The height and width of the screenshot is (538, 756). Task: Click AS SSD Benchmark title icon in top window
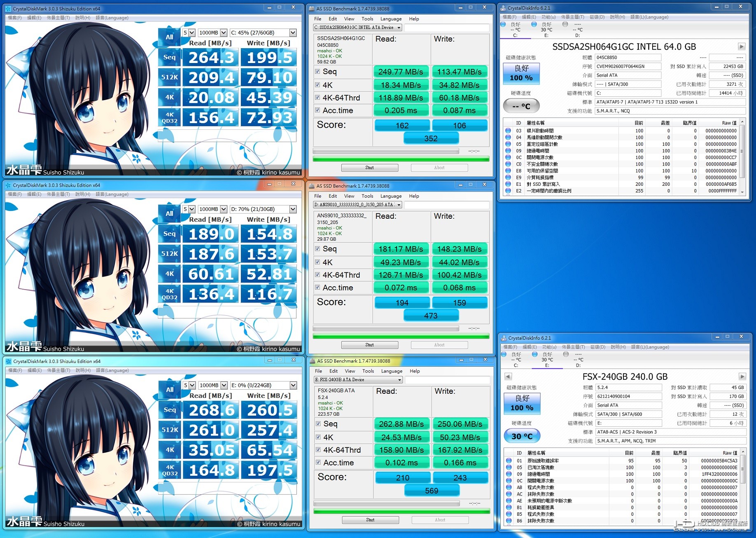pyautogui.click(x=312, y=9)
